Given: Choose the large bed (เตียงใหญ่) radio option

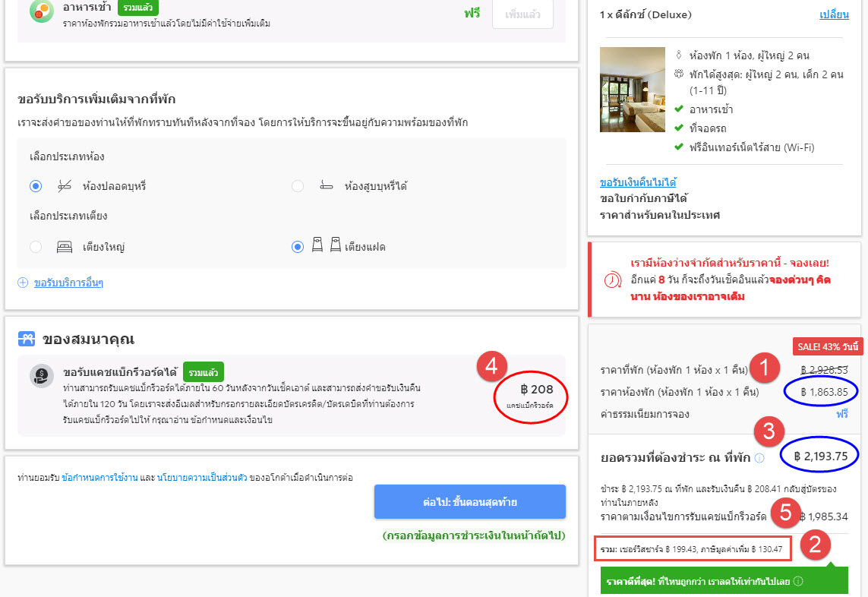Looking at the screenshot, I should pos(36,247).
